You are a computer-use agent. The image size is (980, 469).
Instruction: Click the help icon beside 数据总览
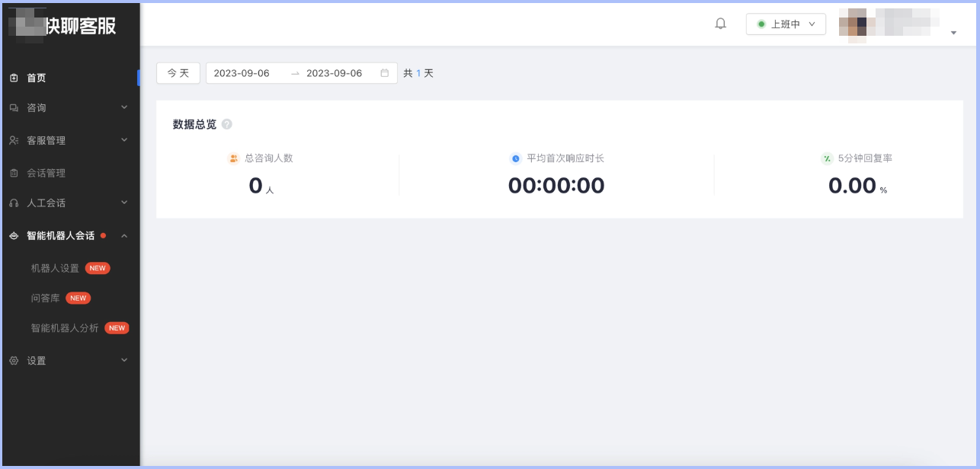[x=227, y=124]
